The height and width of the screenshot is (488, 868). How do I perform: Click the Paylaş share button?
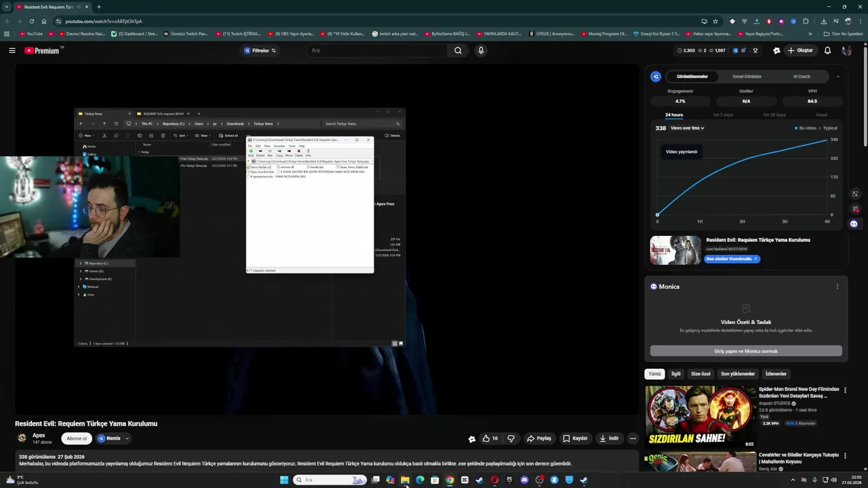[x=539, y=439]
